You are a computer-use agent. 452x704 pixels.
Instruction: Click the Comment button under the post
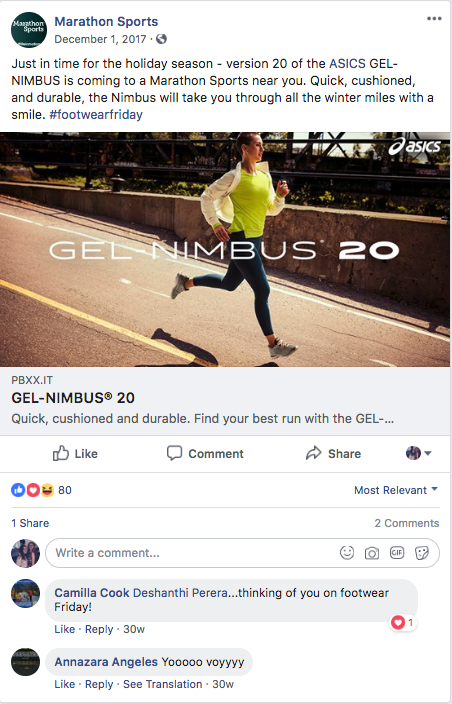tap(205, 453)
